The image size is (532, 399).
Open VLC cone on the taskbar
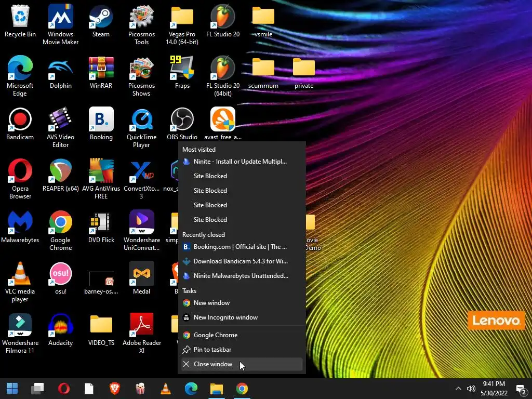click(166, 389)
